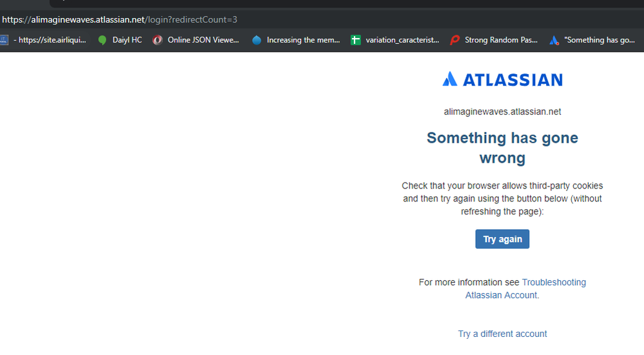Open the Online JSON Viewer bookmark
This screenshot has height=355, width=644.
click(x=195, y=40)
